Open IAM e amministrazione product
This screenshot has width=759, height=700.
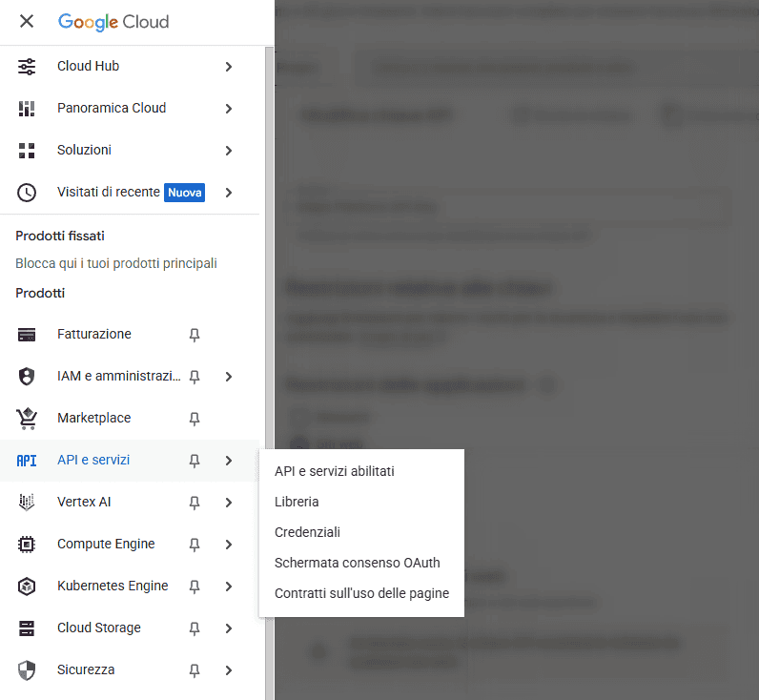(x=130, y=377)
